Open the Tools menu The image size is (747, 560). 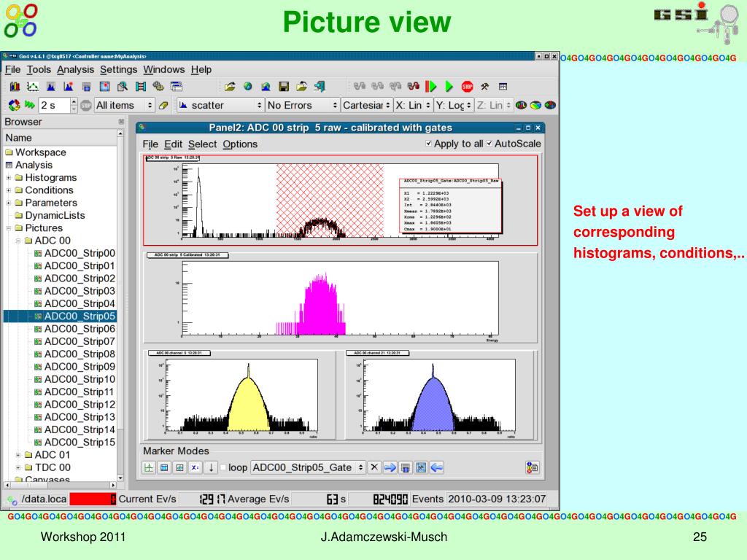(39, 69)
